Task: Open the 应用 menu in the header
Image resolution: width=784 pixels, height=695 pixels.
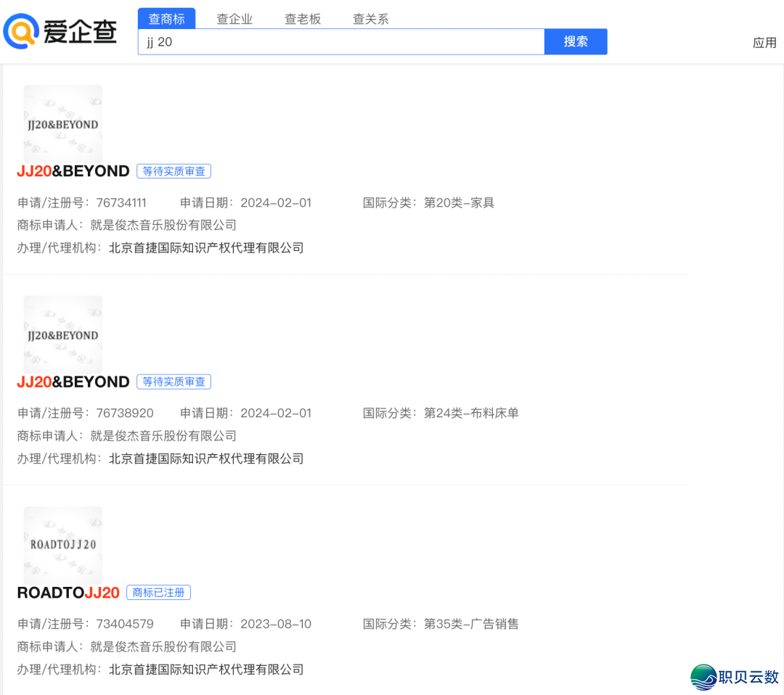Action: point(764,43)
